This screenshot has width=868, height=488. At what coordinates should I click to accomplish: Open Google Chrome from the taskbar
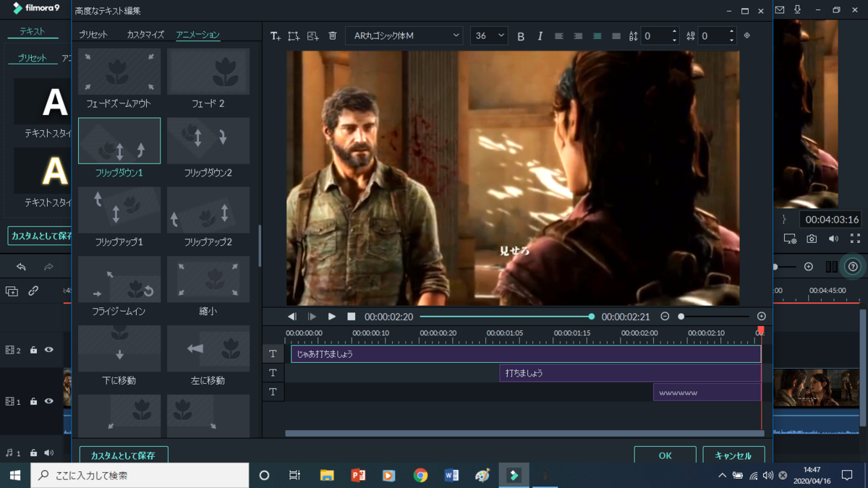tap(420, 475)
